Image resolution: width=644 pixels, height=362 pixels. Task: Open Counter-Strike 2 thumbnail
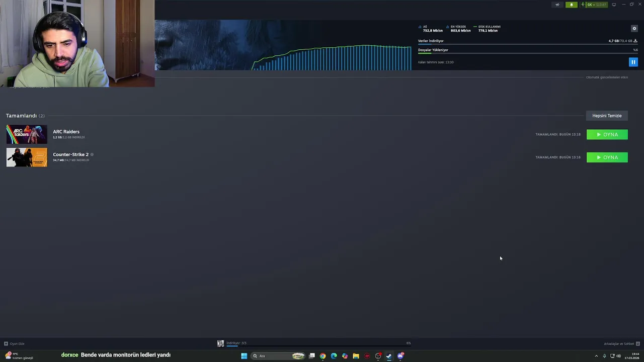(x=27, y=157)
